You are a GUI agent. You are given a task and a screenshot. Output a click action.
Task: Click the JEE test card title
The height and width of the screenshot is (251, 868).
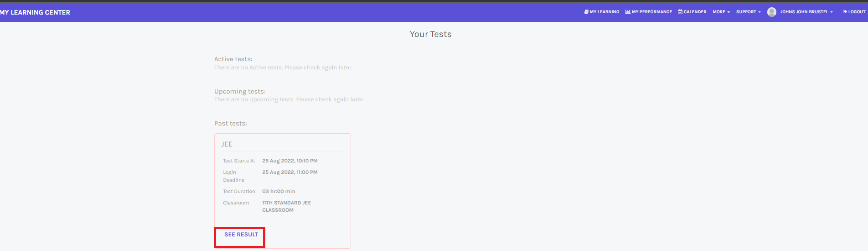pos(227,144)
